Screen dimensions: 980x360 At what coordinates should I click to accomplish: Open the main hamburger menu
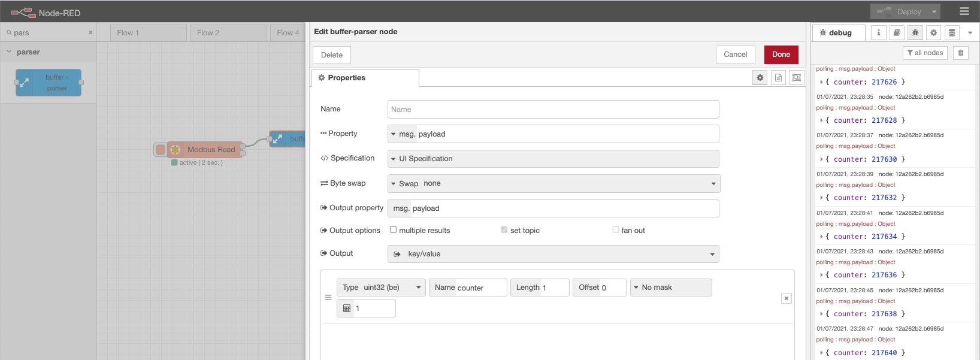(x=964, y=11)
